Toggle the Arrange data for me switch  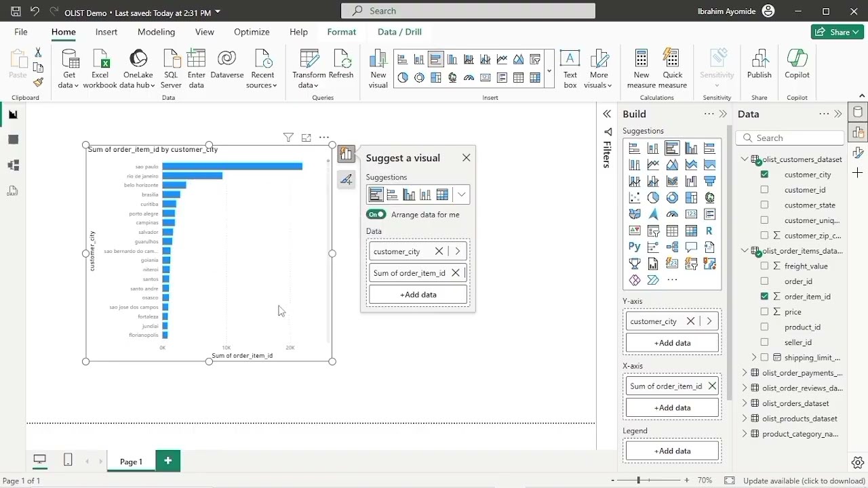(x=376, y=214)
